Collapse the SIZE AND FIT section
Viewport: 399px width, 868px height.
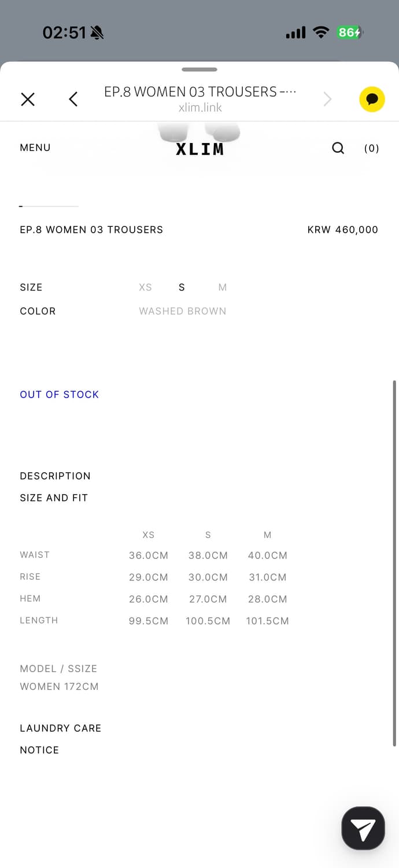tap(54, 498)
